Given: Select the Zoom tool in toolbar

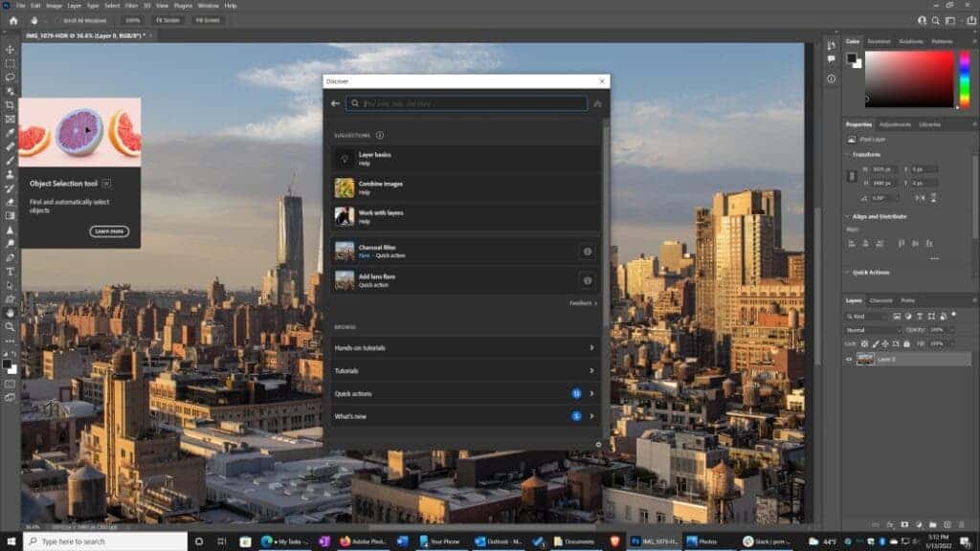Looking at the screenshot, I should pyautogui.click(x=11, y=326).
